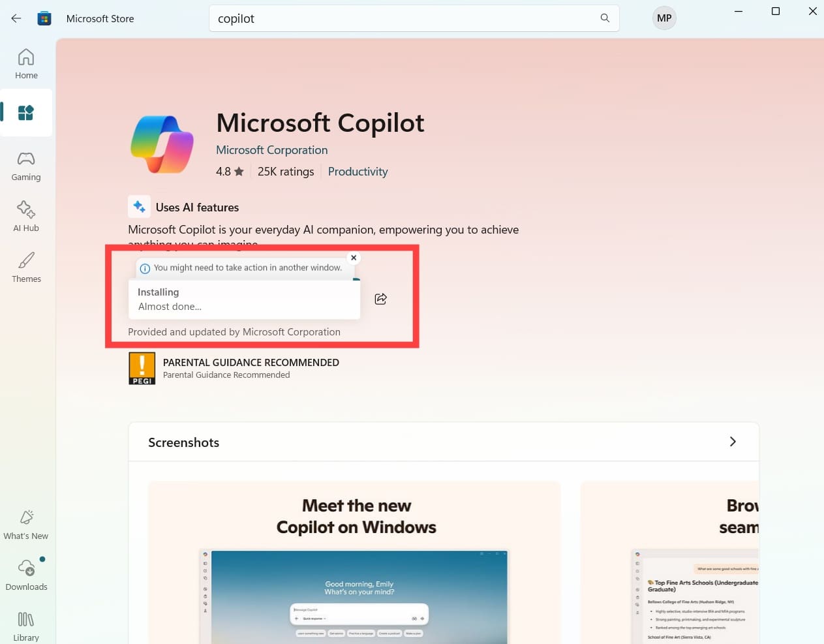The width and height of the screenshot is (824, 644).
Task: Open the second partially visible screenshot
Action: (x=669, y=562)
